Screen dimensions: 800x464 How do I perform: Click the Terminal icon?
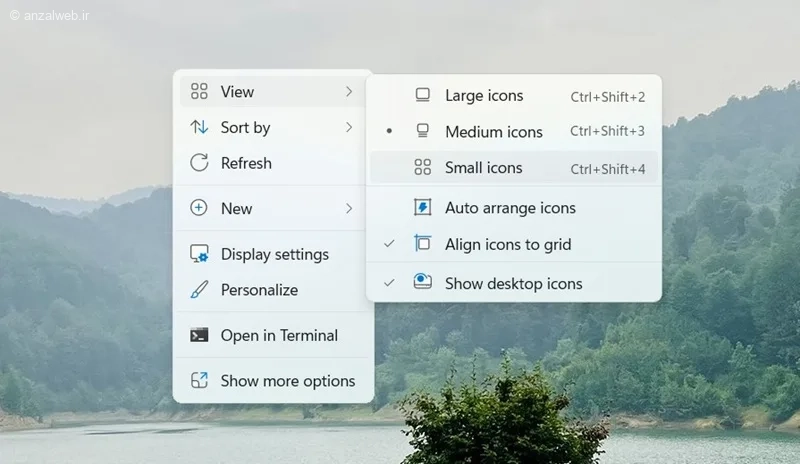click(199, 335)
